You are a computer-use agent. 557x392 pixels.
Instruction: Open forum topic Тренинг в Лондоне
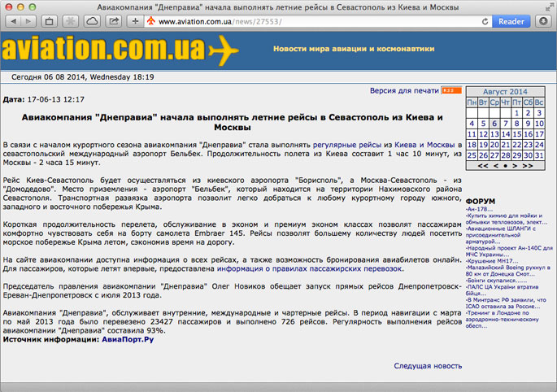tap(503, 320)
